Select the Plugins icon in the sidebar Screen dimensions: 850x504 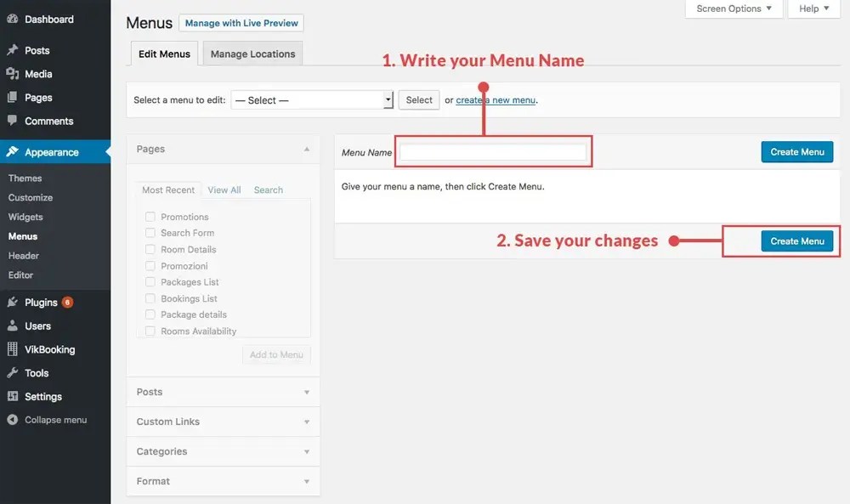click(x=12, y=302)
